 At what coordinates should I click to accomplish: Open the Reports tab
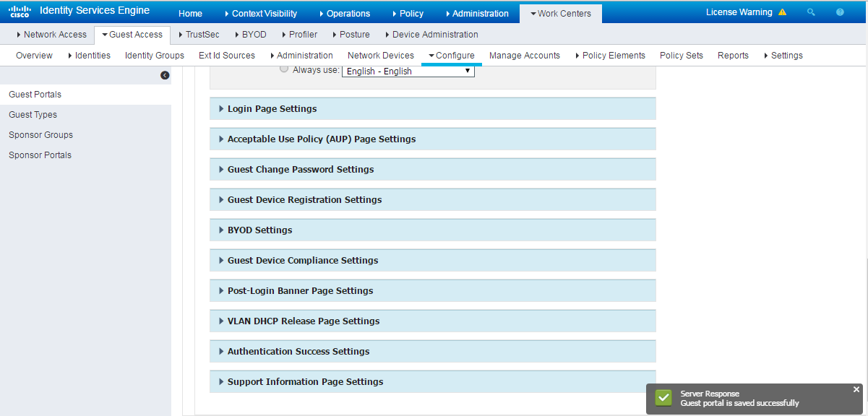coord(733,56)
